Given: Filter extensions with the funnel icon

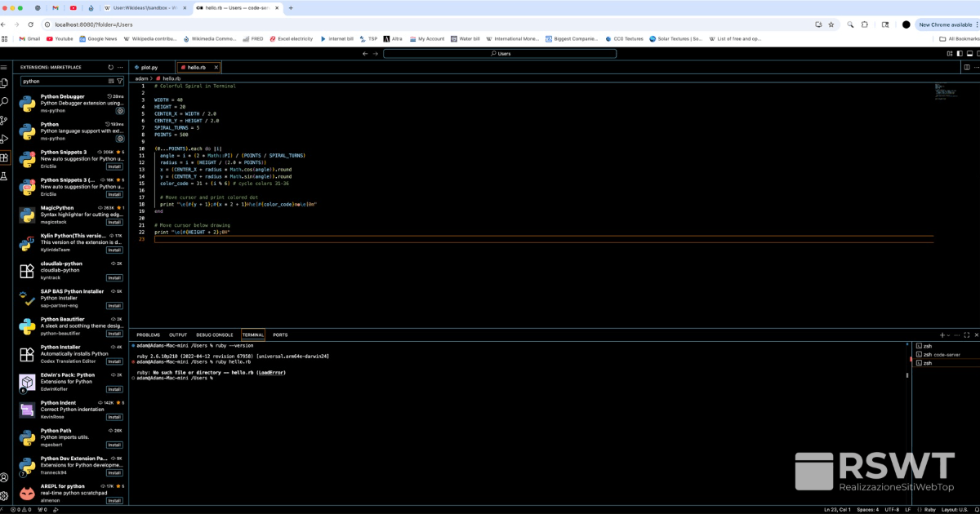Looking at the screenshot, I should pos(120,82).
